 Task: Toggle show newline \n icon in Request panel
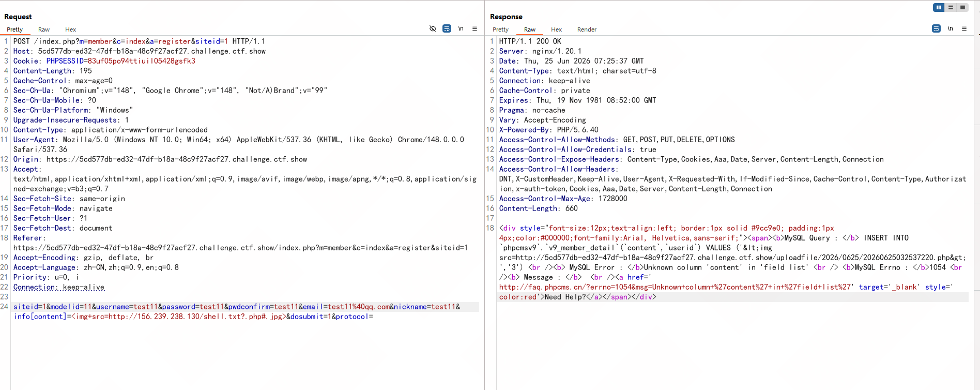tap(461, 28)
